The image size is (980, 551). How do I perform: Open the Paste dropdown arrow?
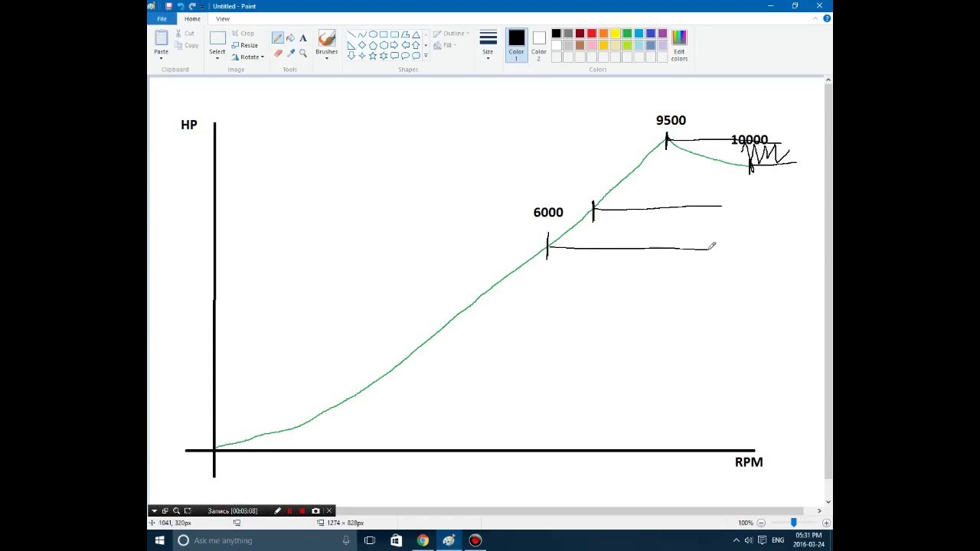[161, 58]
